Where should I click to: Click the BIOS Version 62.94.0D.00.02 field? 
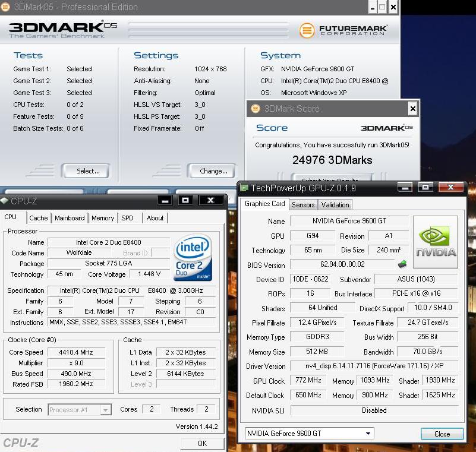point(342,264)
